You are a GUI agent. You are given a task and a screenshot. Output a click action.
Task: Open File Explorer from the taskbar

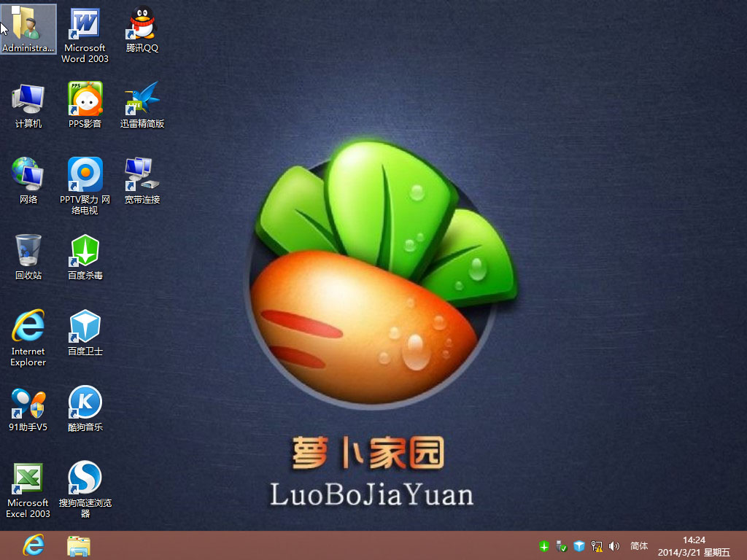tap(78, 545)
